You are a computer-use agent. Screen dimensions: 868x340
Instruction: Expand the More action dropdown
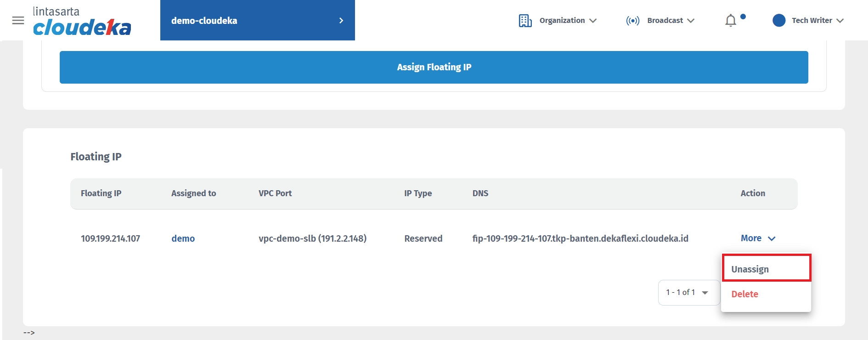(758, 238)
